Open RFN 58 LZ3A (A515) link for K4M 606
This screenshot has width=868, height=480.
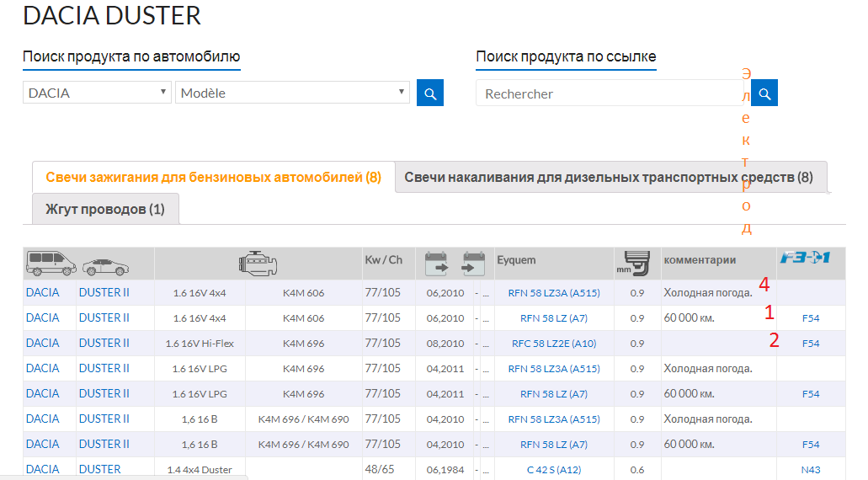554,293
